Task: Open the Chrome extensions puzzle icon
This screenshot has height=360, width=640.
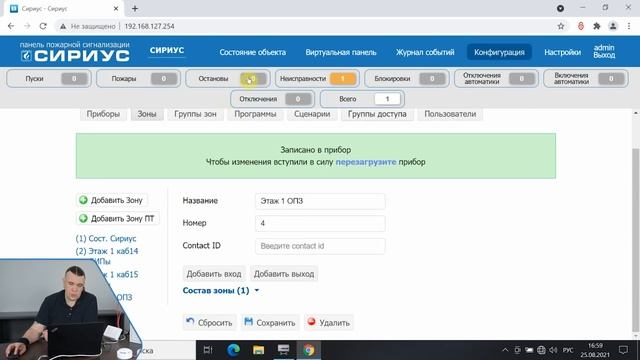Action: tap(597, 26)
